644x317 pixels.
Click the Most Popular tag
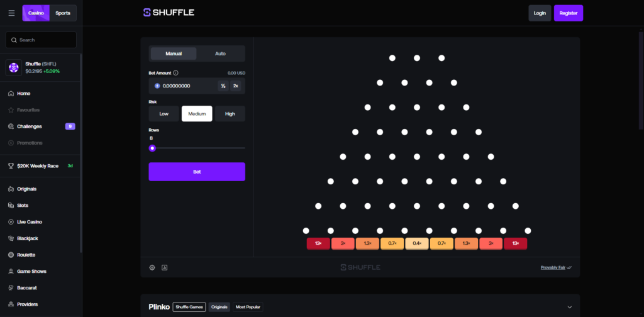click(x=248, y=307)
